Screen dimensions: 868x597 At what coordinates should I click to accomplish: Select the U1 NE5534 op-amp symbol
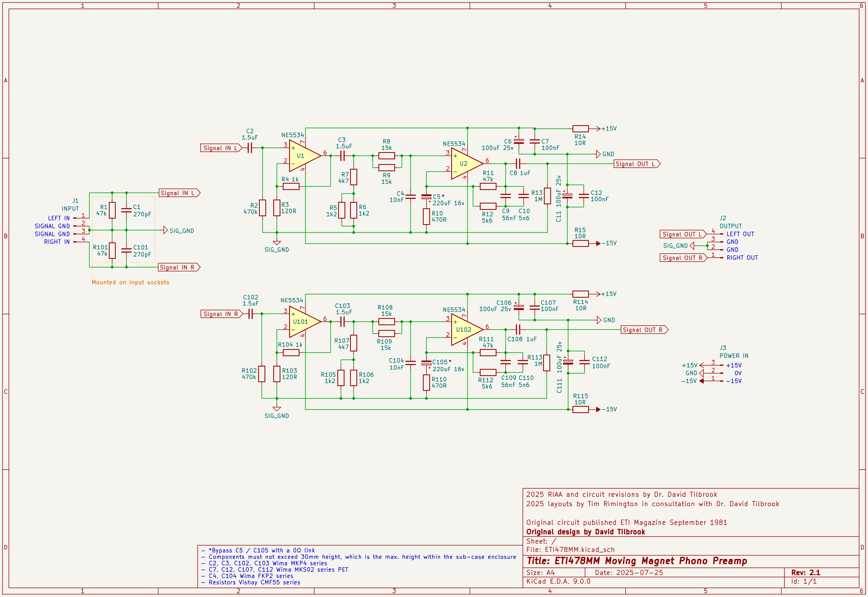305,156
